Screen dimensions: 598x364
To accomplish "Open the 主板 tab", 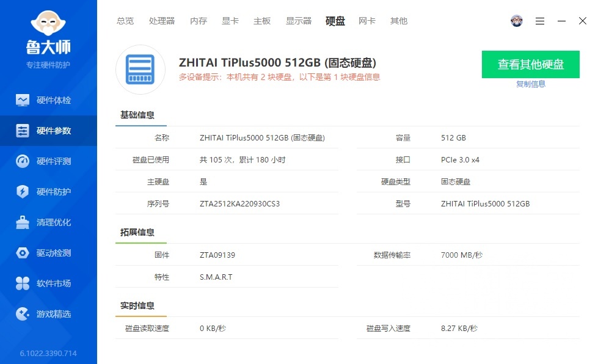I will pyautogui.click(x=261, y=20).
